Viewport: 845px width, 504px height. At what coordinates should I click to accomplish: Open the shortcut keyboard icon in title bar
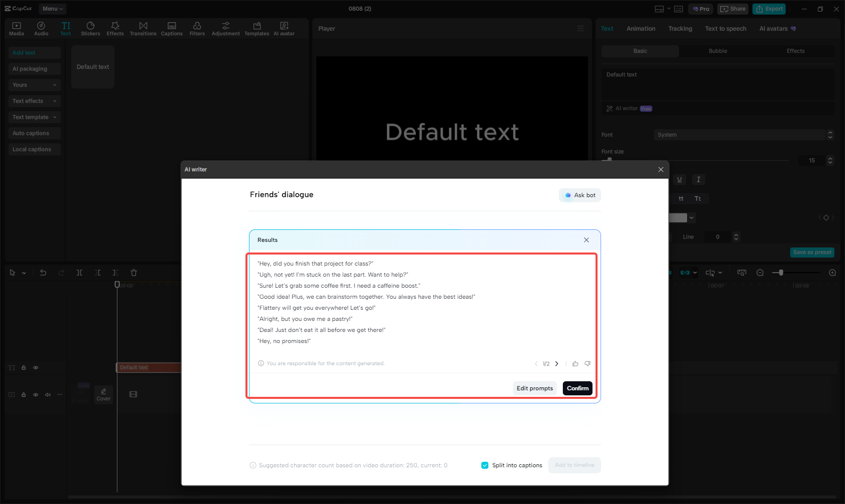679,9
